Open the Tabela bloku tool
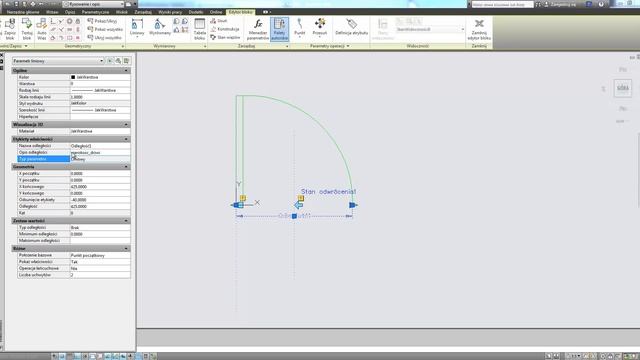Viewport: 640px width, 360px height. [200, 29]
